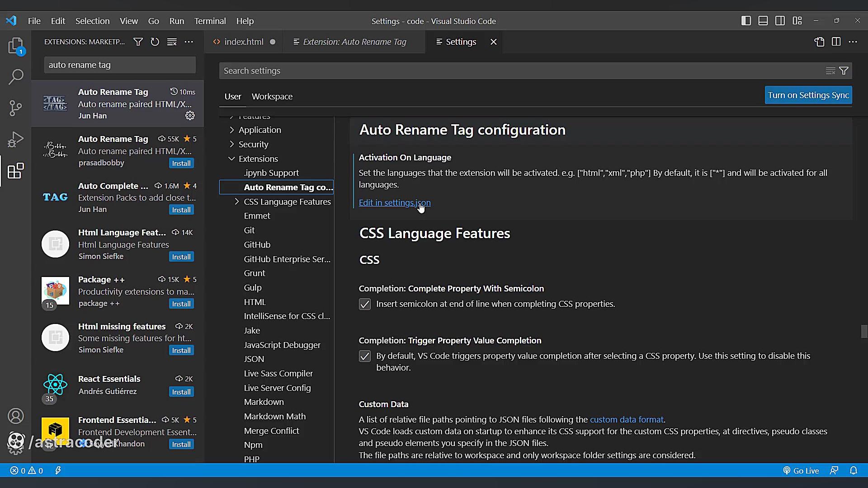This screenshot has width=868, height=488.
Task: Select the Search icon in activity bar
Action: coord(15,77)
